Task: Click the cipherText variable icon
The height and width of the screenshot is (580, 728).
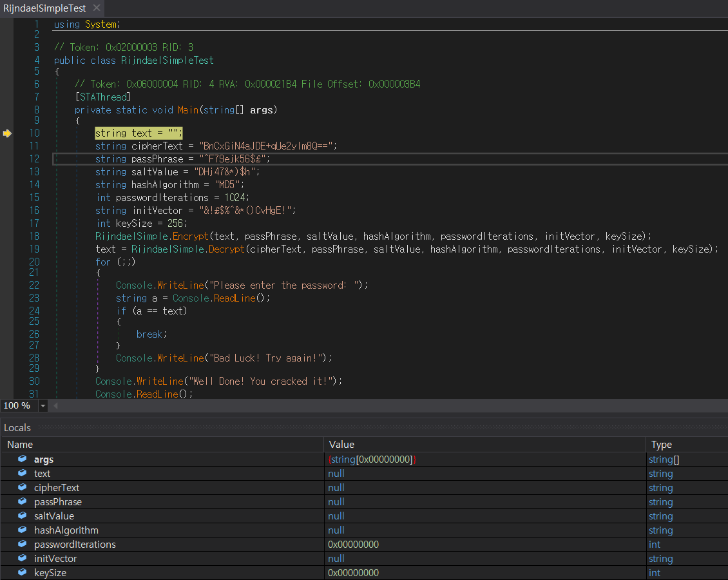Action: (23, 487)
